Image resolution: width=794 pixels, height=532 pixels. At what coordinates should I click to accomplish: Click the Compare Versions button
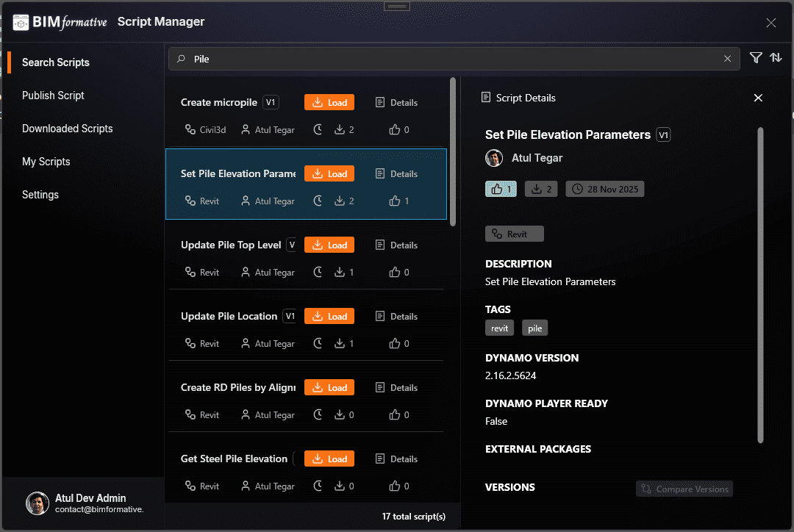click(684, 489)
